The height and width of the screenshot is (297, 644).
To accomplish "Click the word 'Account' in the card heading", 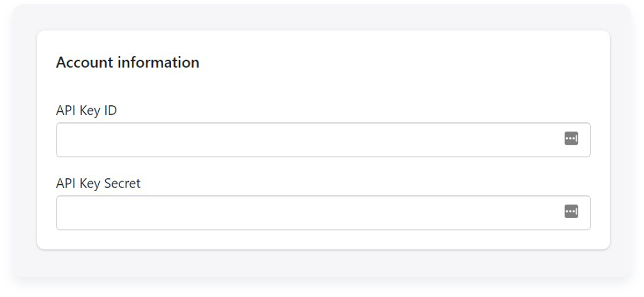I will click(85, 62).
